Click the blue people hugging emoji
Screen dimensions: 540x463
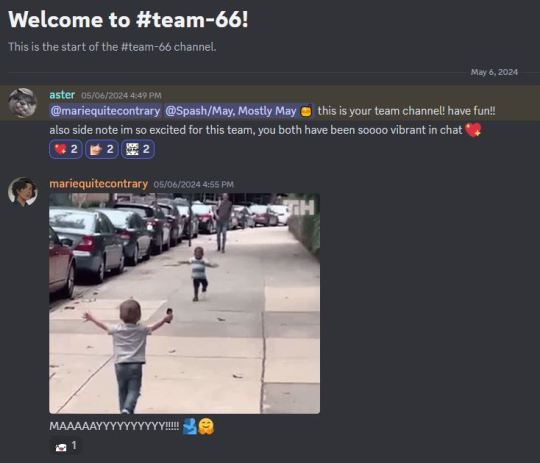click(190, 426)
